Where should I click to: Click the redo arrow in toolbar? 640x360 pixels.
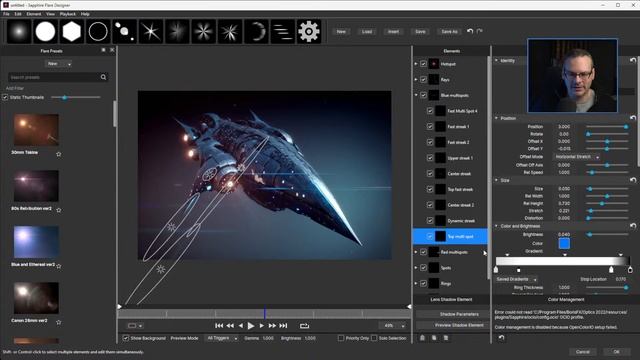click(480, 31)
